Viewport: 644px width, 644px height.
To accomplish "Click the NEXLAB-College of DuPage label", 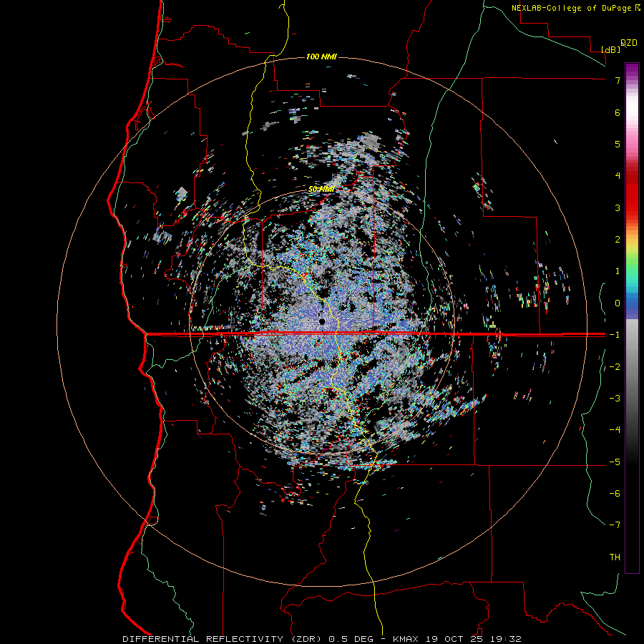I will pyautogui.click(x=571, y=8).
